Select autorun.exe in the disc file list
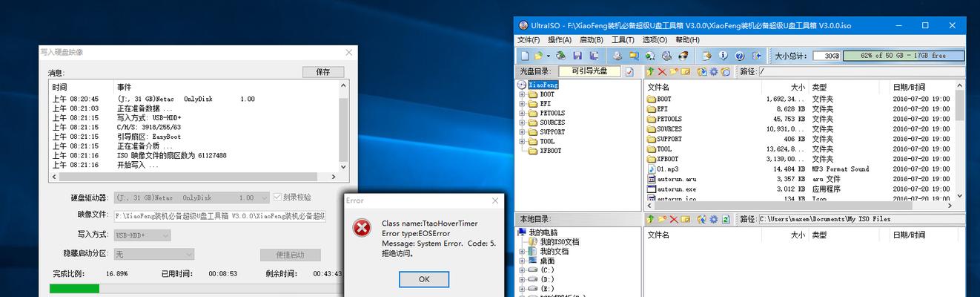This screenshot has width=980, height=297. click(677, 189)
